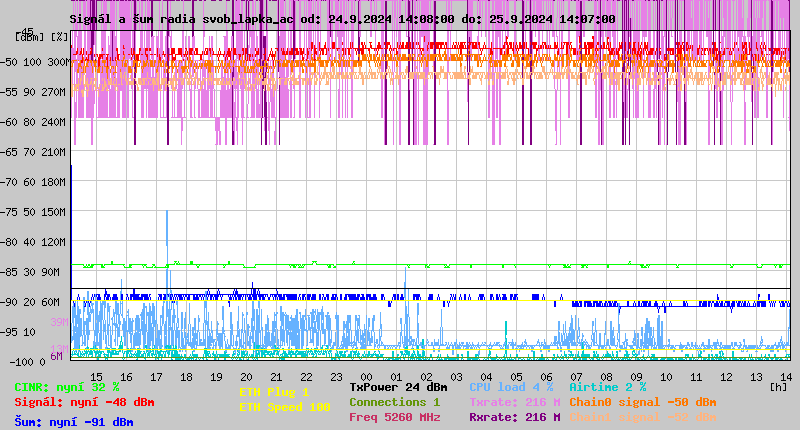Click hour label '19' on time axis
The width and height of the screenshot is (800, 430).
coord(216,377)
